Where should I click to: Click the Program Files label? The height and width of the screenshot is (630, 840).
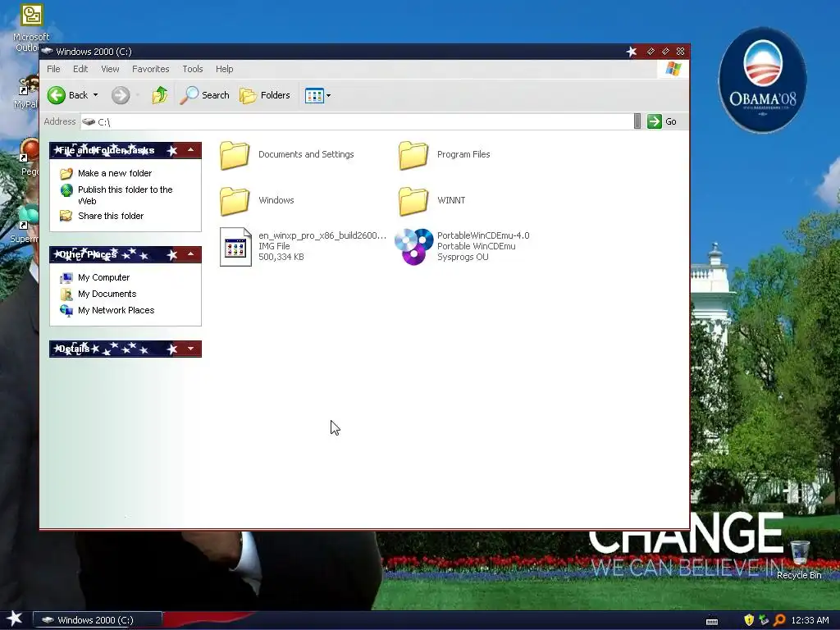463,154
